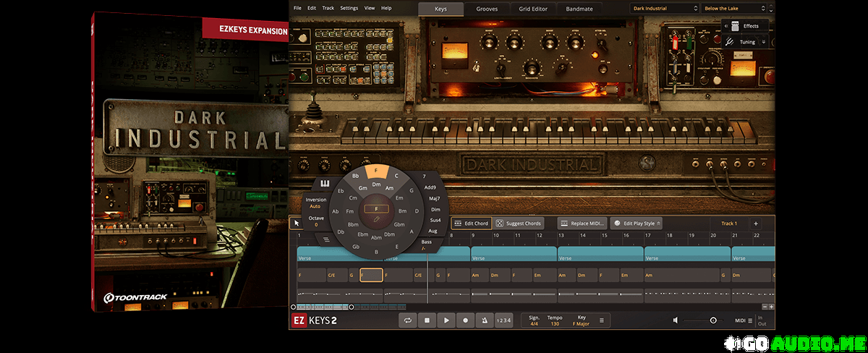Adjust the master volume slider
The image size is (868, 353).
coord(712,320)
